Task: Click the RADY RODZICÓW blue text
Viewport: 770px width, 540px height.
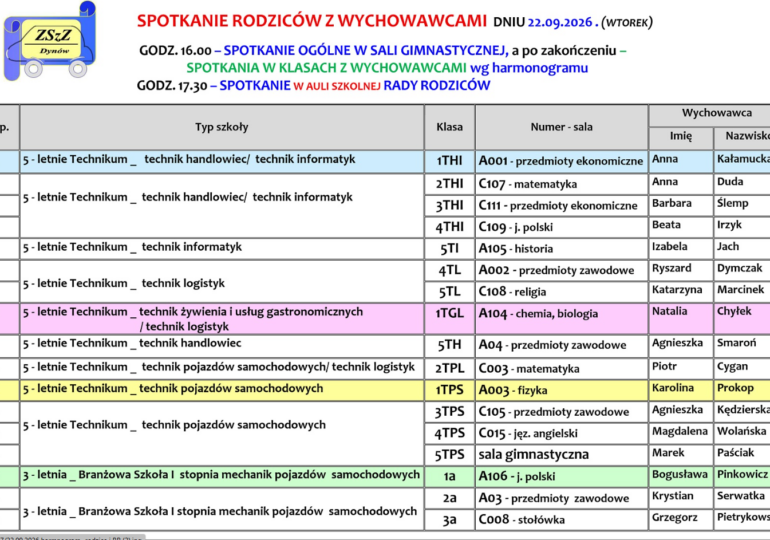Action: (437, 85)
